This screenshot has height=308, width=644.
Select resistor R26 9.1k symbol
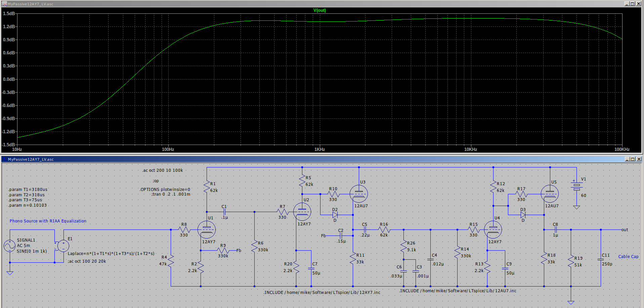(x=403, y=247)
